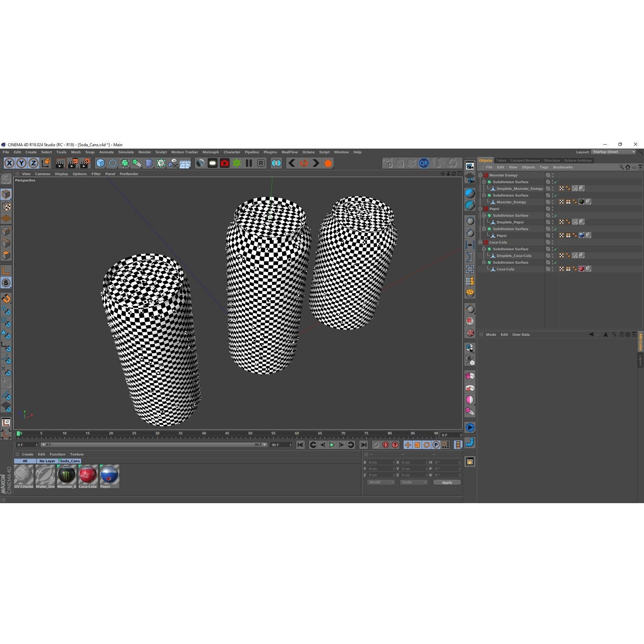Screen dimensions: 644x644
Task: Open the Spline tools icon
Action: pyautogui.click(x=113, y=163)
